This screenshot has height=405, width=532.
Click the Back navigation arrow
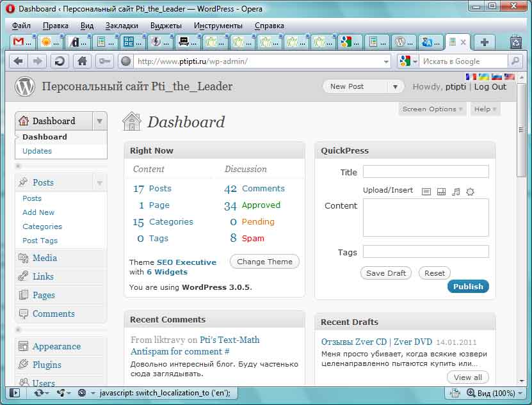pyautogui.click(x=18, y=61)
